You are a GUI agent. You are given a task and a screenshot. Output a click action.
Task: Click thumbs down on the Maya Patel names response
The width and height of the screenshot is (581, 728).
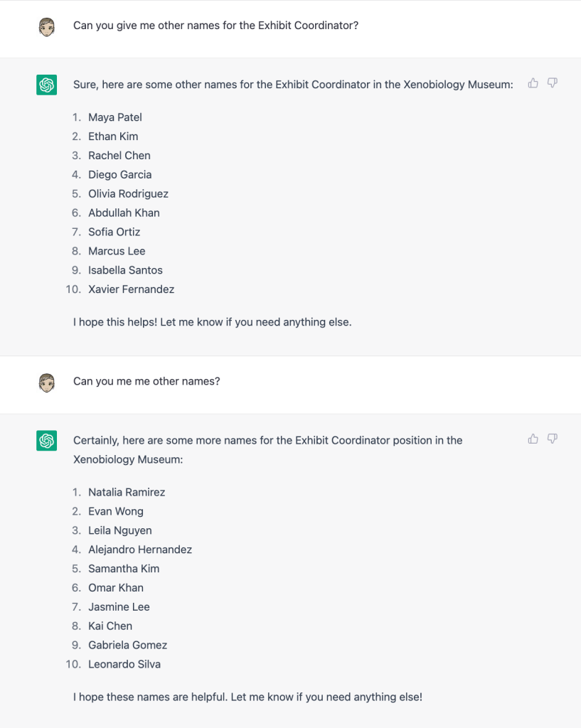552,83
